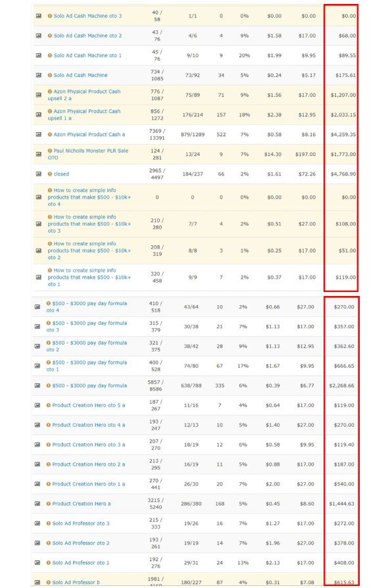
Task: Click orange info icon before Solo Ad Cash Machine oto 3
Action: tap(50, 16)
